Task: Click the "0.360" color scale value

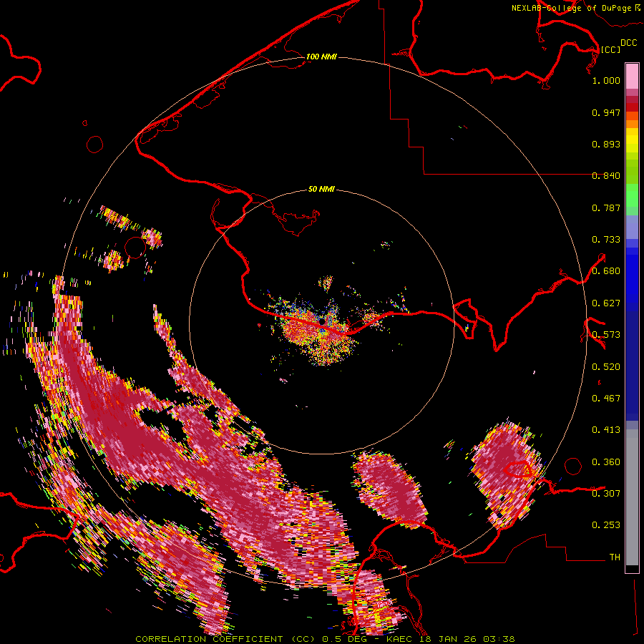Action: (606, 462)
